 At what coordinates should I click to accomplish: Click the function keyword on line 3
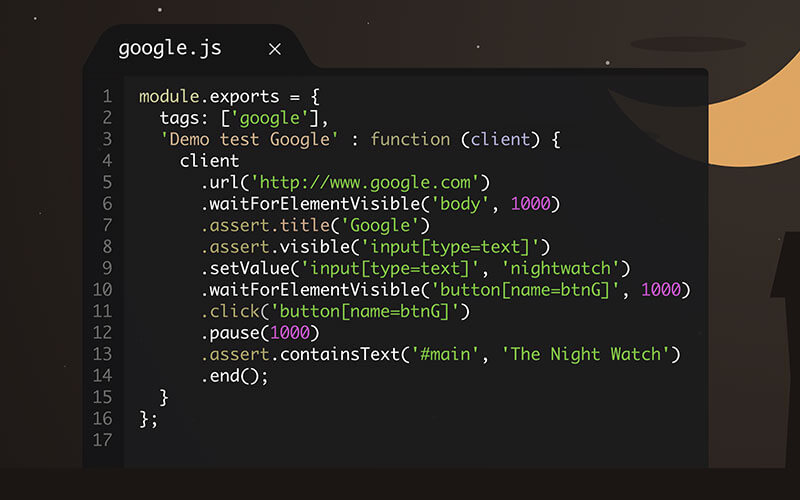pyautogui.click(x=411, y=140)
